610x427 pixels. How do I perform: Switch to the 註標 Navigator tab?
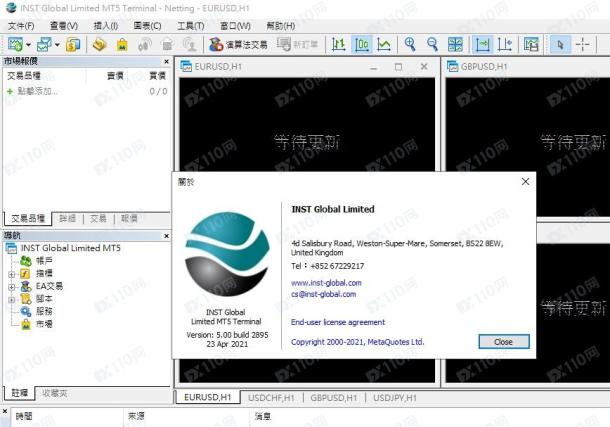click(19, 393)
